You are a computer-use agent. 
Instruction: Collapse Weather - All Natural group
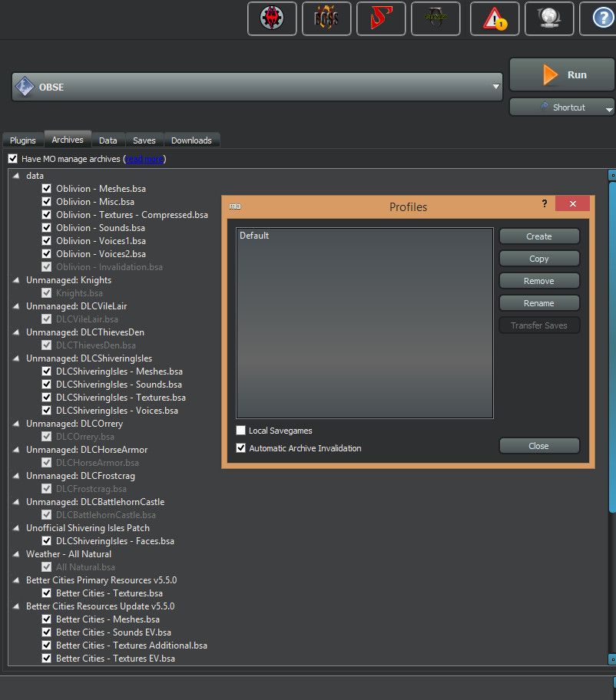16,553
